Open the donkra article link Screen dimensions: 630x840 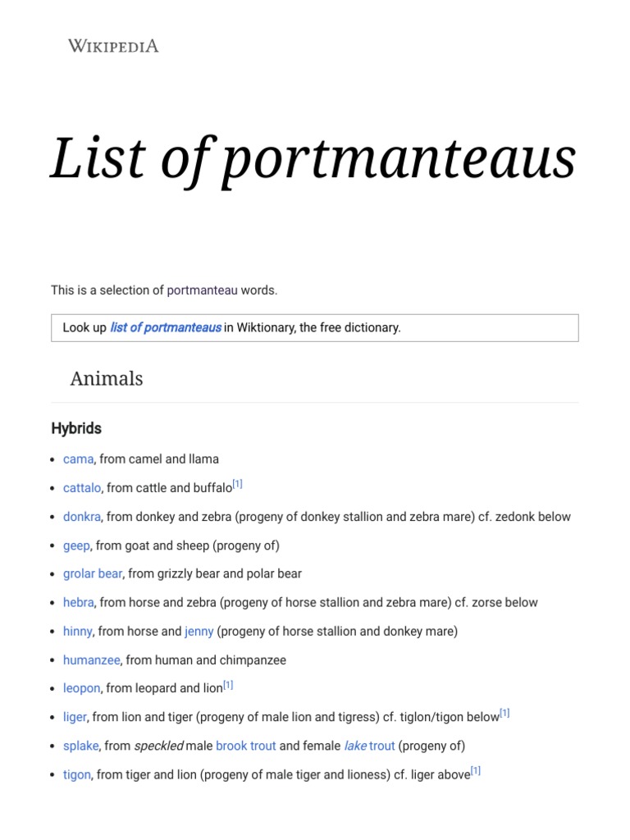point(82,517)
